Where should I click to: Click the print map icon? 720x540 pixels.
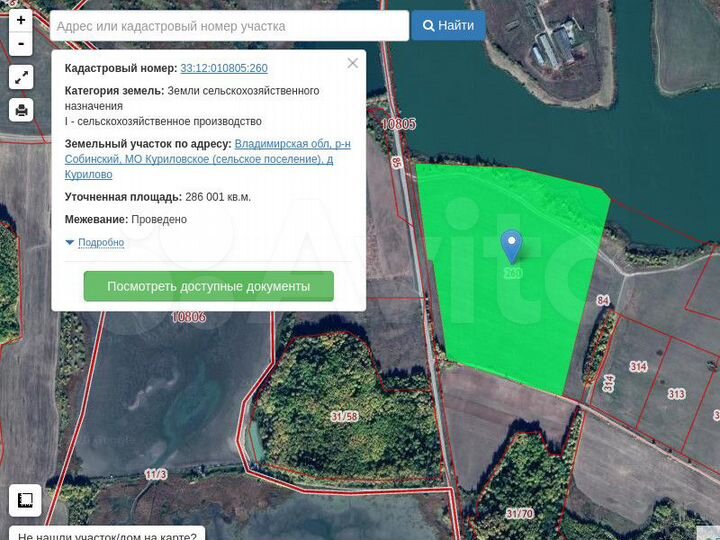tap(21, 110)
